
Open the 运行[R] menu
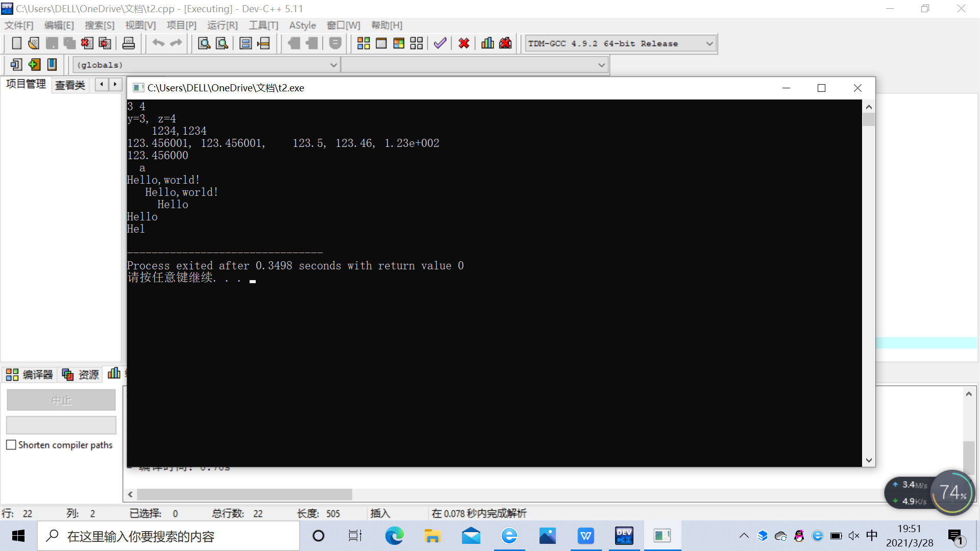click(x=222, y=26)
